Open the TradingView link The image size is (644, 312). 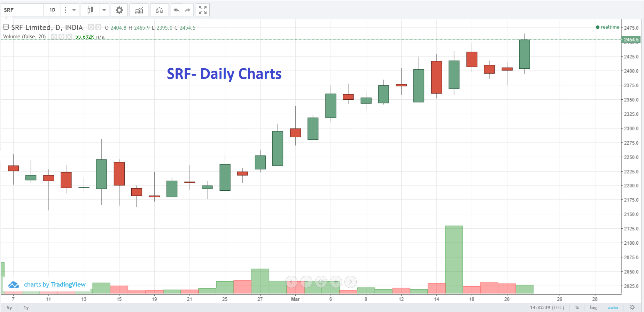68,284
